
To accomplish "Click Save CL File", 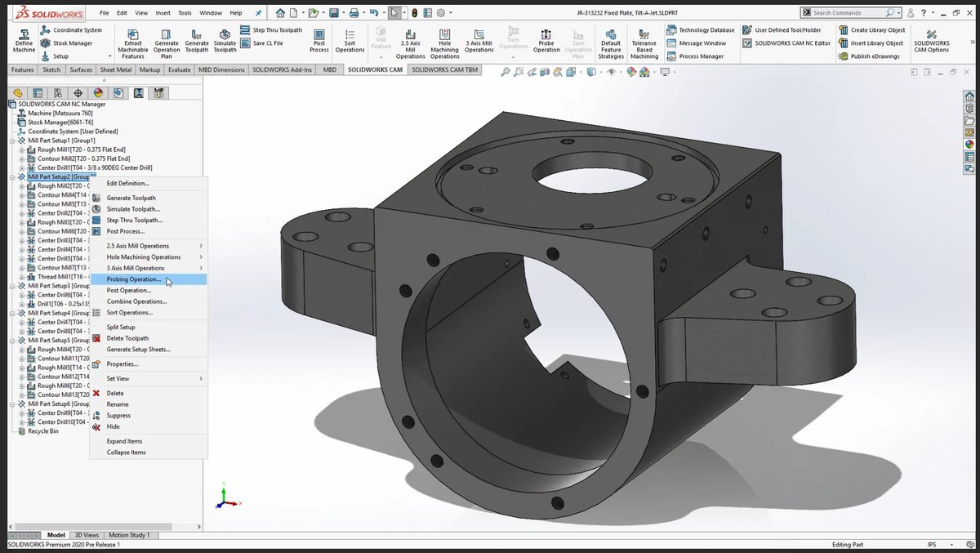I will pyautogui.click(x=262, y=43).
